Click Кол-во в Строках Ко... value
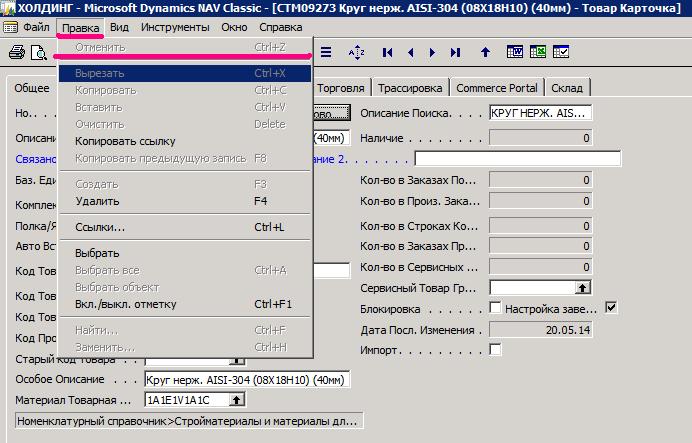This screenshot has width=692, height=443. coord(540,226)
